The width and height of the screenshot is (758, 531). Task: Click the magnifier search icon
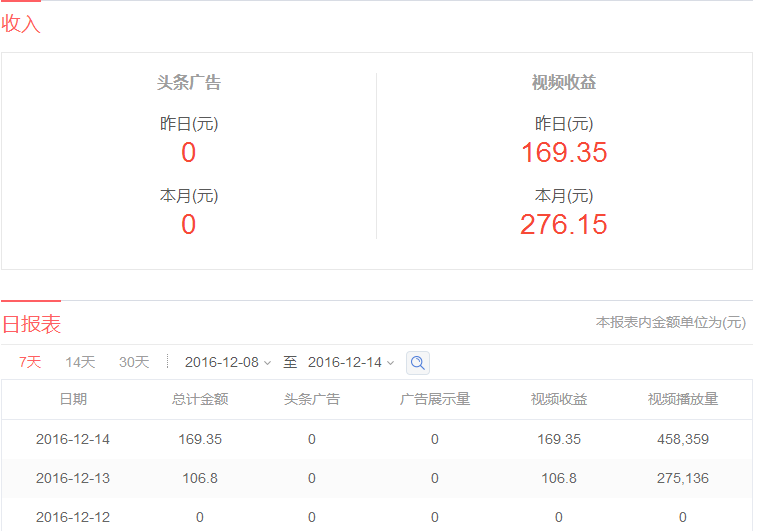coord(418,363)
